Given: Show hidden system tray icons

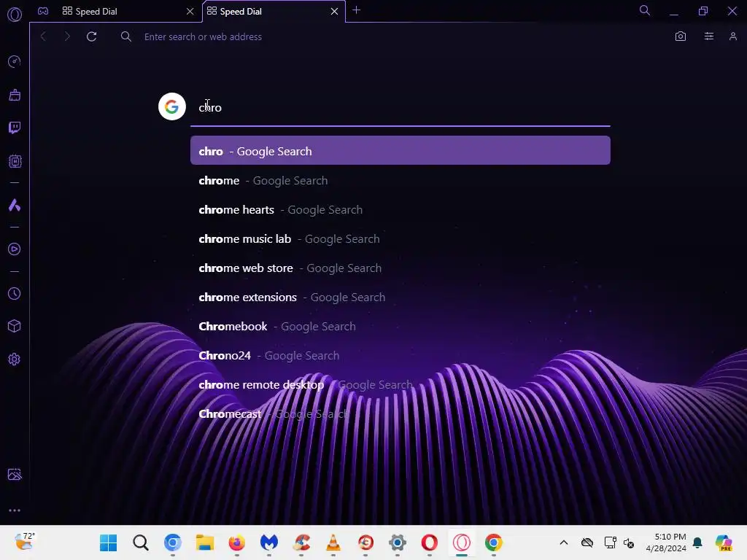Looking at the screenshot, I should pos(564,542).
